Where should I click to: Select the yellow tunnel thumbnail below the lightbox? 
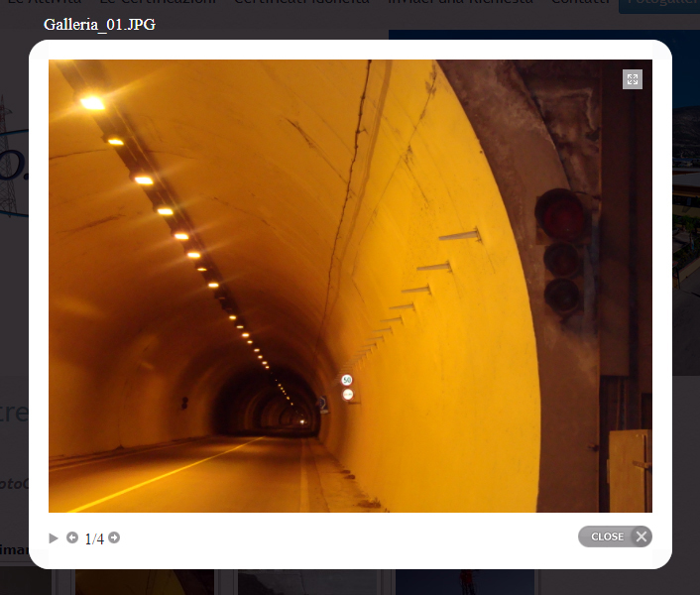click(144, 582)
